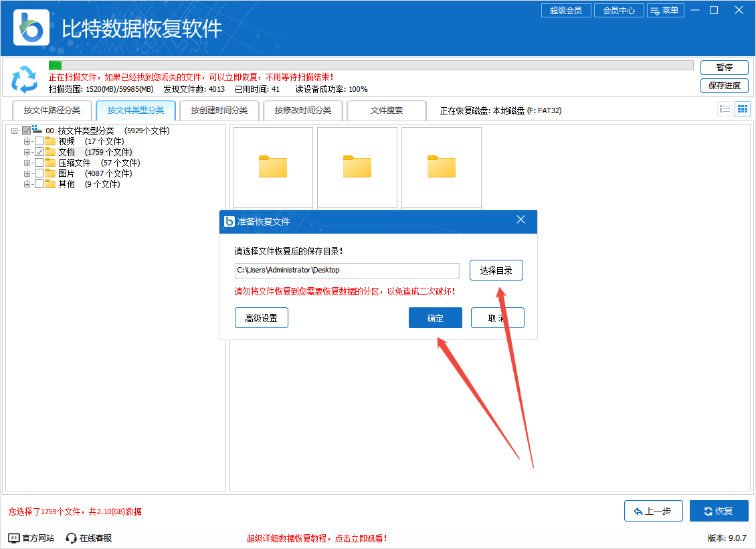Open the 文件搜索 tab
The height and width of the screenshot is (549, 756).
pyautogui.click(x=387, y=110)
